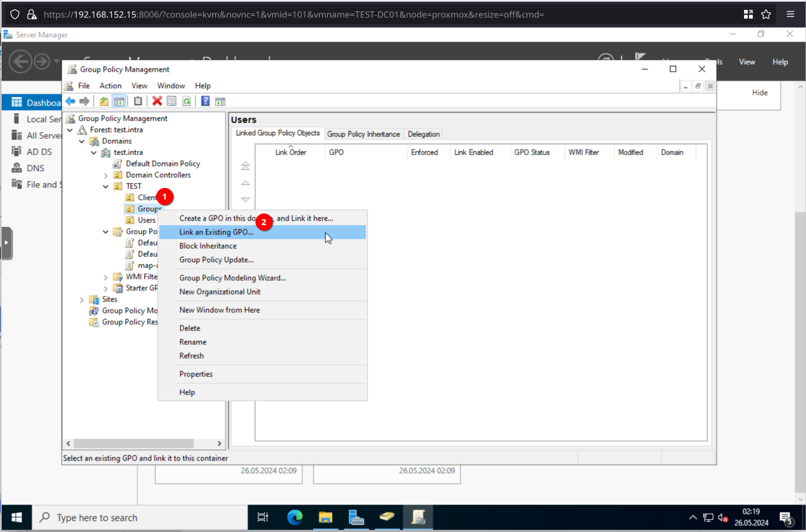Viewport: 806px width, 532px height.
Task: Click Properties in the context menu
Action: click(262, 374)
